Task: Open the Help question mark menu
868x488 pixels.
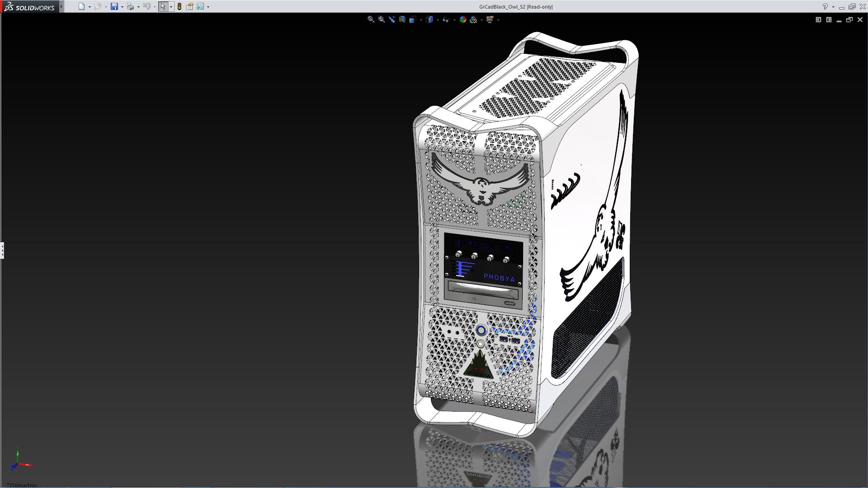Action: coord(825,6)
